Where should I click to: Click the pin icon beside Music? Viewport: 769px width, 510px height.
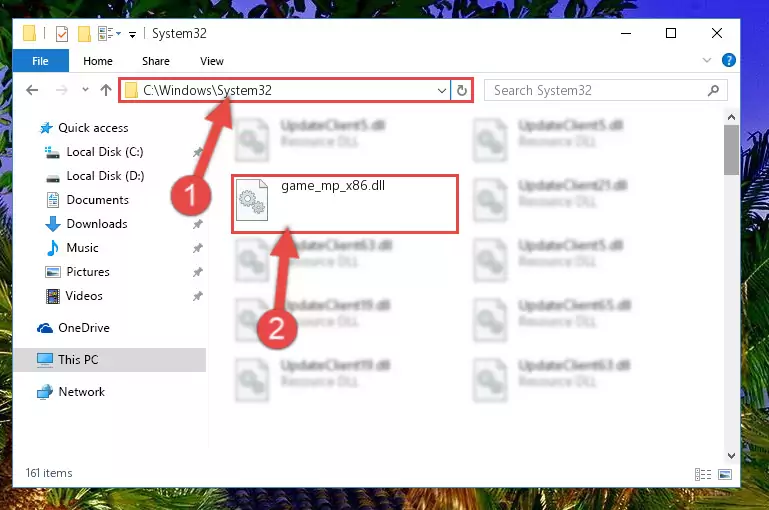click(x=198, y=248)
